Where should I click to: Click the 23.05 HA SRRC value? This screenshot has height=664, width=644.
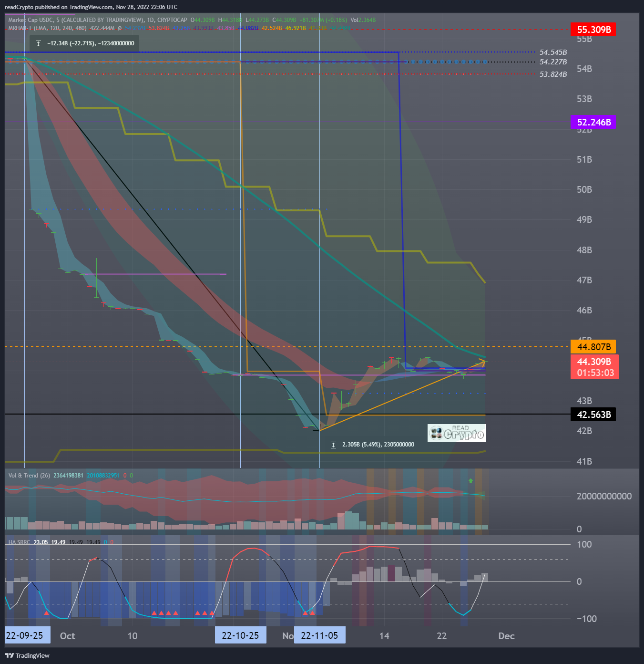point(41,542)
